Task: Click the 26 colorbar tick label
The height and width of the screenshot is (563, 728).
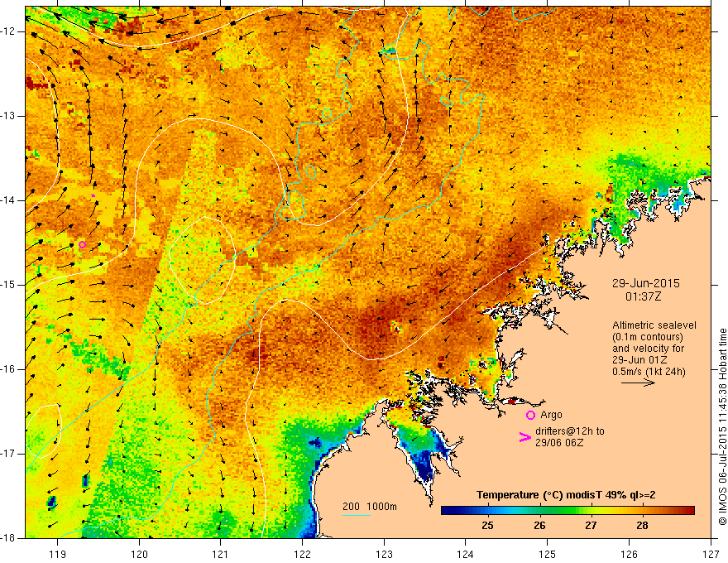Action: [x=539, y=526]
